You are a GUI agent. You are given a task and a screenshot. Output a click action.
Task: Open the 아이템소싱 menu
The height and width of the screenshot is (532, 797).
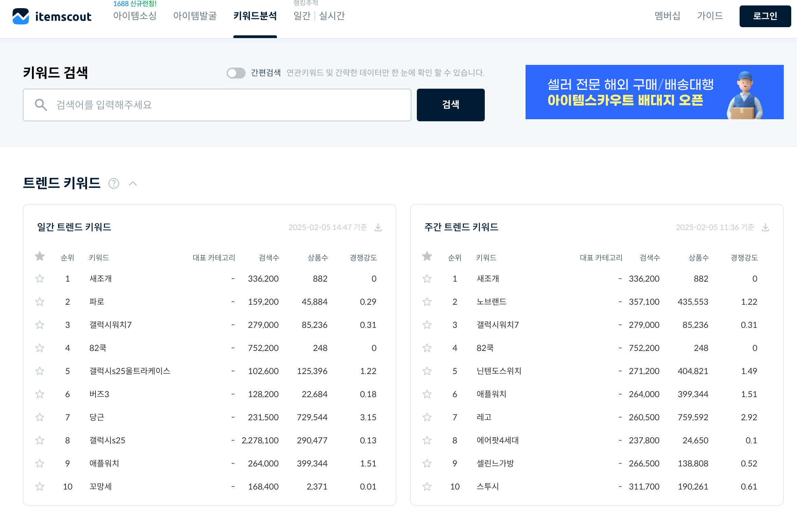pyautogui.click(x=135, y=16)
